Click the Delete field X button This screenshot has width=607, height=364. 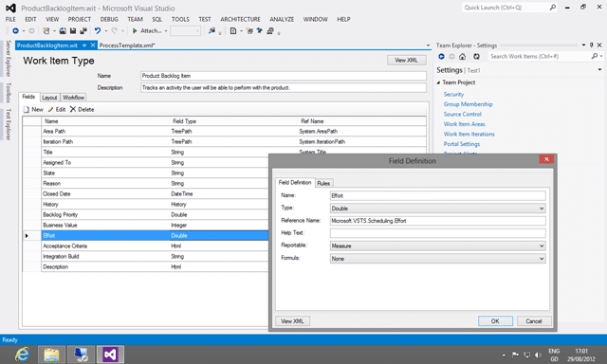point(82,109)
